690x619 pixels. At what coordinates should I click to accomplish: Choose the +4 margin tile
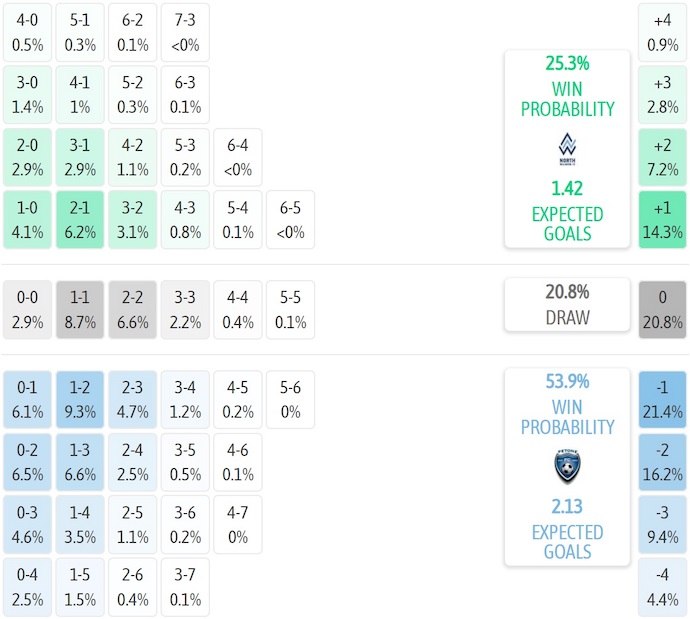662,33
